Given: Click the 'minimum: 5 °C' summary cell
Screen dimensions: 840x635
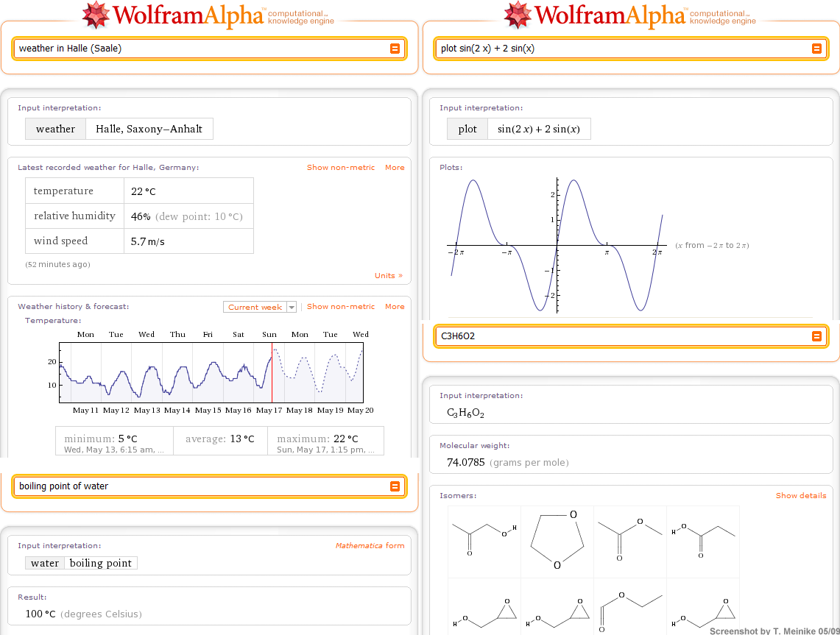Looking at the screenshot, I should pos(115,441).
